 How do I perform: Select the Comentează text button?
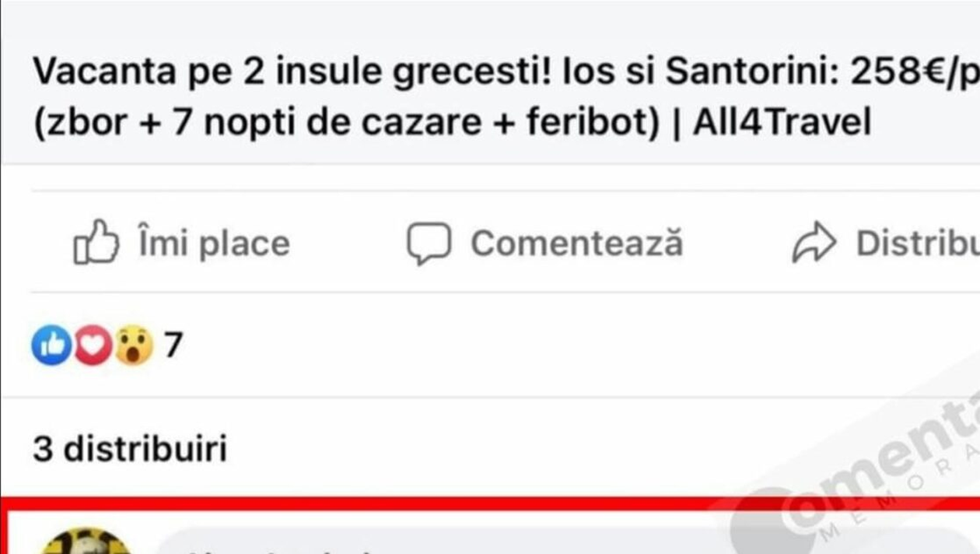click(576, 244)
